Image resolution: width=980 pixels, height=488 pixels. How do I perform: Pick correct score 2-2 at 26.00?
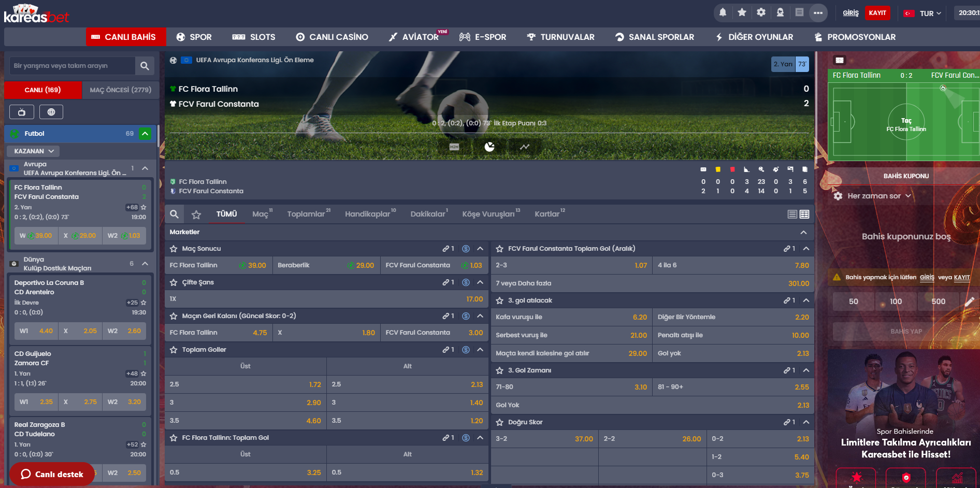click(x=652, y=439)
